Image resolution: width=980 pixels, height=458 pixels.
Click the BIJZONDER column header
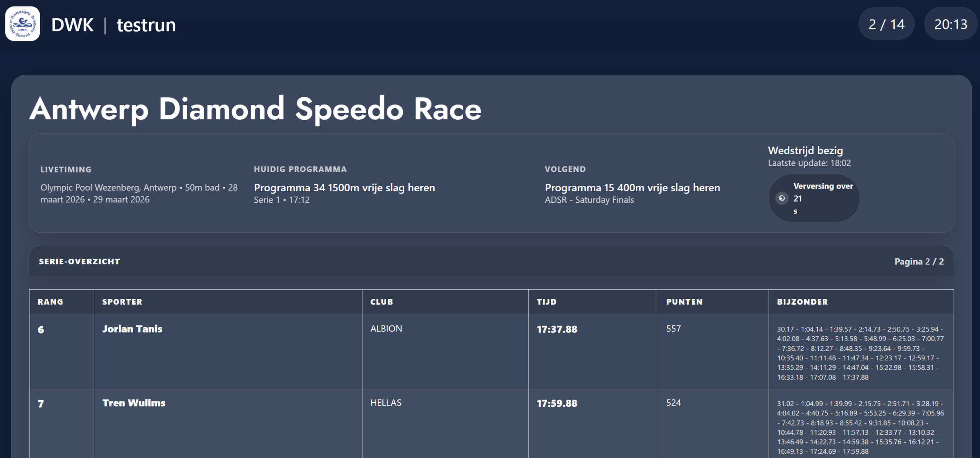(x=802, y=302)
